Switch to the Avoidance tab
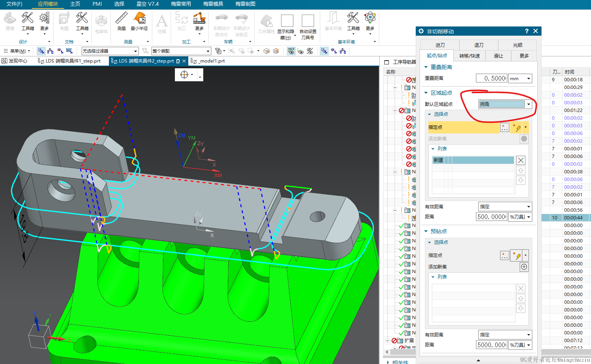591x364 pixels. (498, 56)
